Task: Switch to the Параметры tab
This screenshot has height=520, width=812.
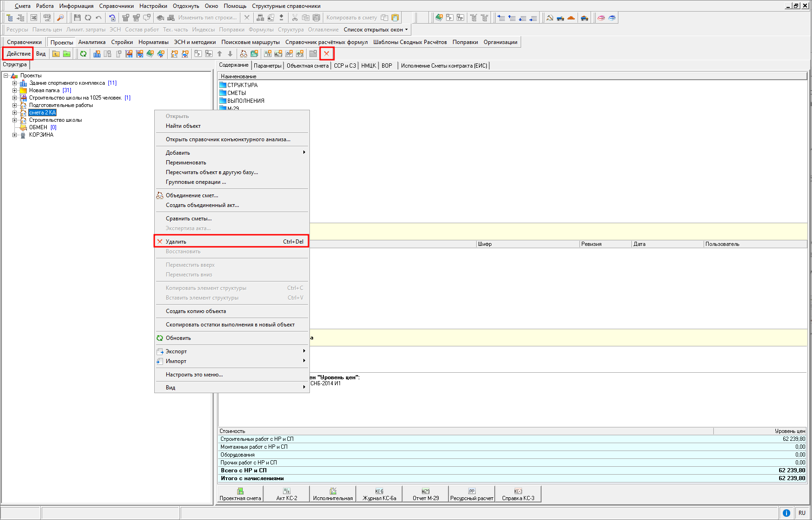Action: 268,66
